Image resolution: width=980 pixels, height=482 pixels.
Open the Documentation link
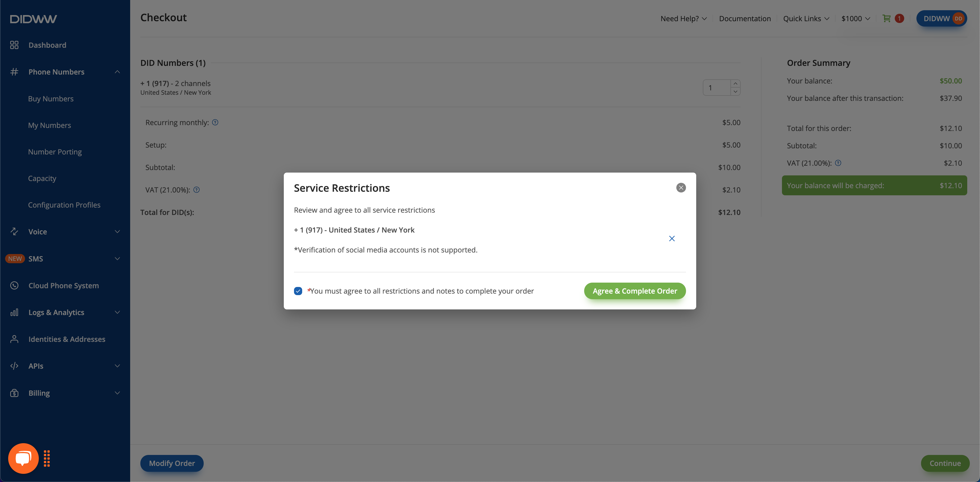point(745,19)
